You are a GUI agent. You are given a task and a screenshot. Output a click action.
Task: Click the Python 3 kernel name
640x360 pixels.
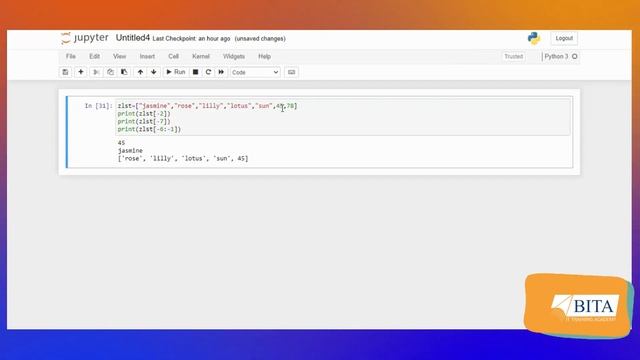tap(556, 56)
